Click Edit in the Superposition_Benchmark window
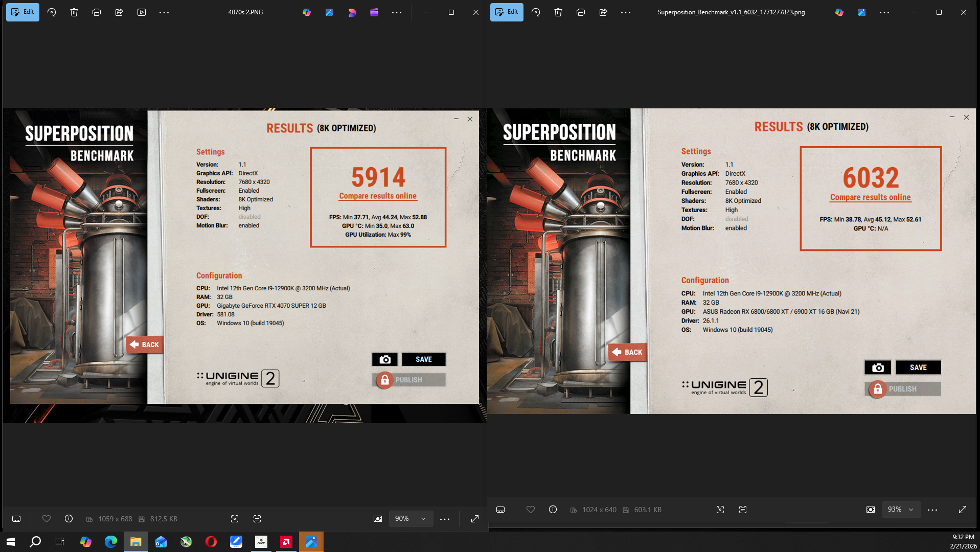The width and height of the screenshot is (980, 552). (x=507, y=12)
